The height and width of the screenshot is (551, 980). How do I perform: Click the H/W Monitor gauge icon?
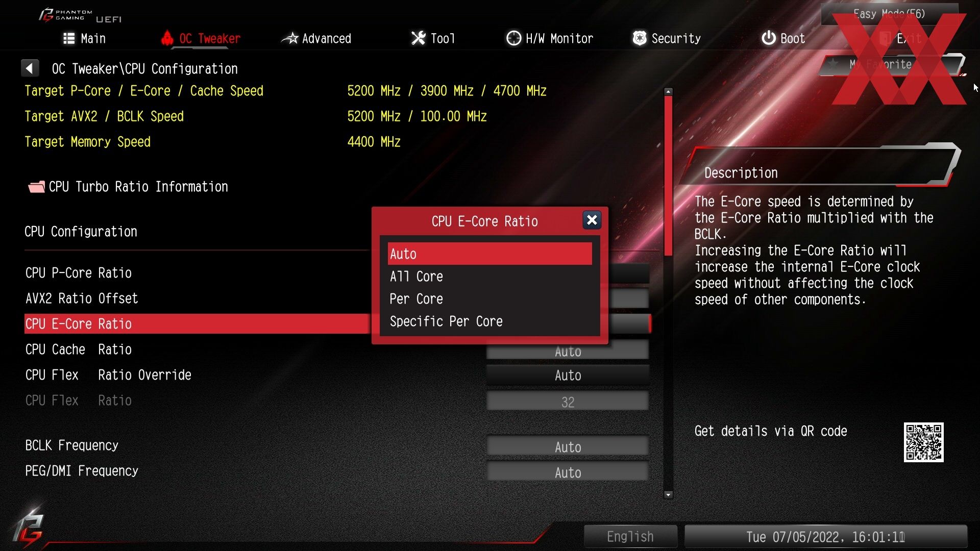(x=513, y=38)
